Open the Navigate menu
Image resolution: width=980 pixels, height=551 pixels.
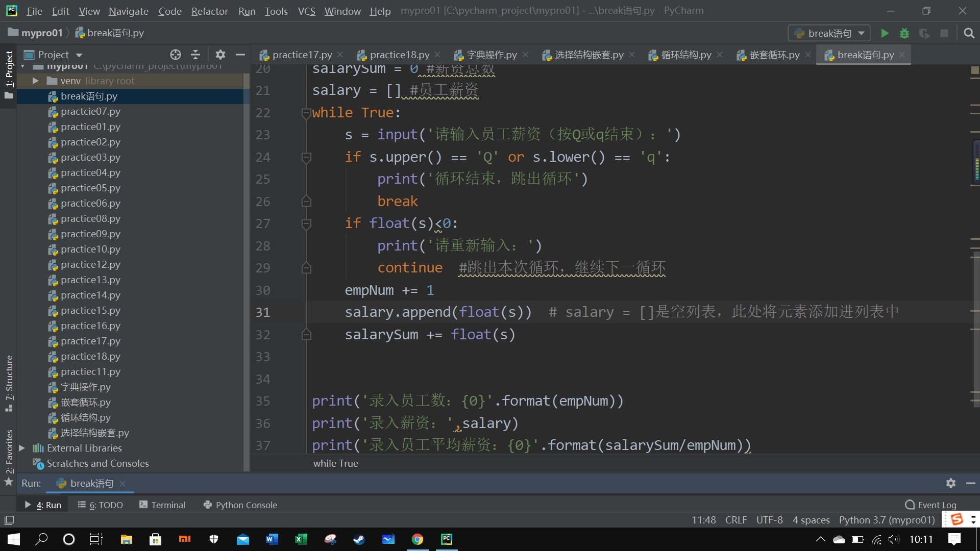pos(129,11)
